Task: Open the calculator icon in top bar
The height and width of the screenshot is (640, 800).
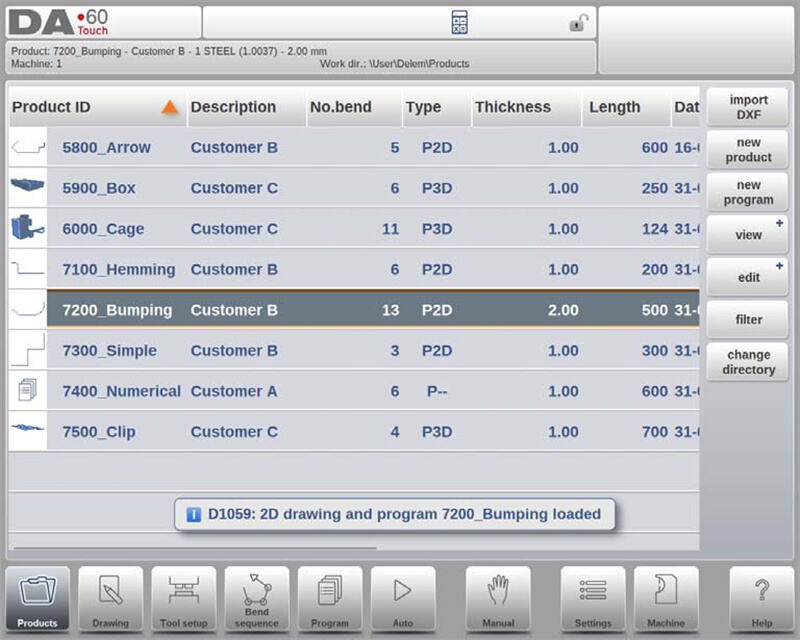Action: coord(460,23)
